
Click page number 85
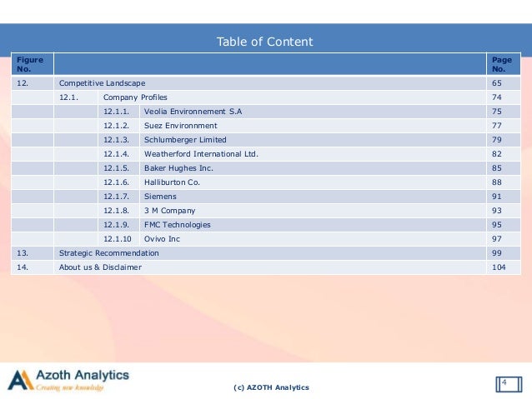(497, 168)
